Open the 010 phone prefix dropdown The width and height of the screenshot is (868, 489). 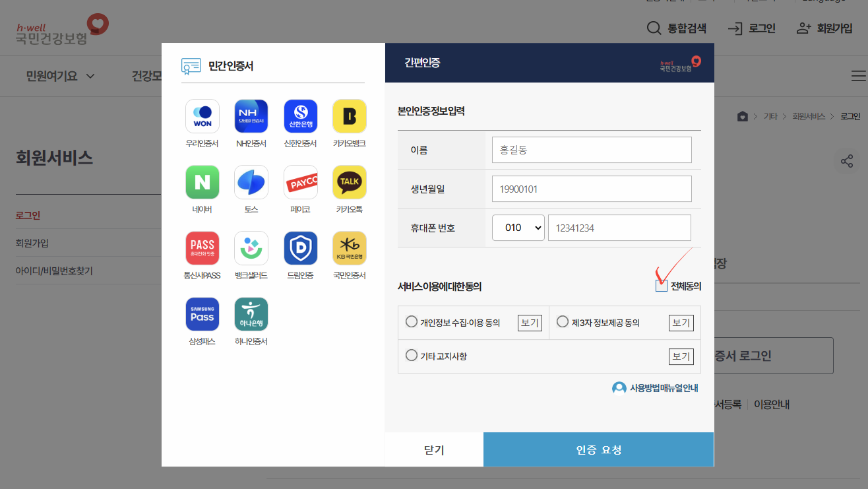pyautogui.click(x=518, y=227)
